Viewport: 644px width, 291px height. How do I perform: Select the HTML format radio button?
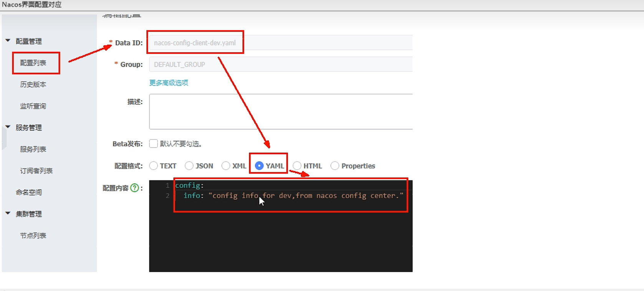pyautogui.click(x=297, y=166)
